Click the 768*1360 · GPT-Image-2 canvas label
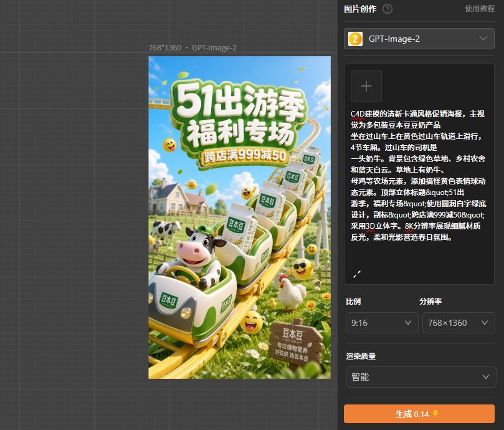Screen dimensions: 504x430 point(193,48)
